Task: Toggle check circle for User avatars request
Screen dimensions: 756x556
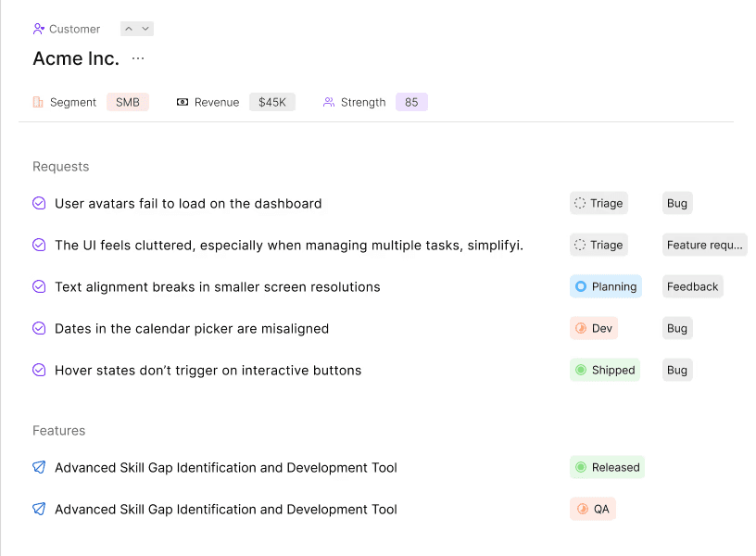Action: 39,204
